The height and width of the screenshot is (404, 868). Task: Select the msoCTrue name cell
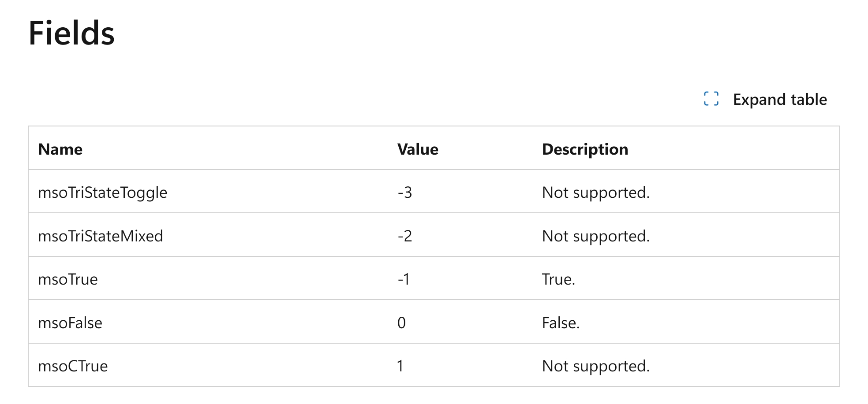[73, 366]
